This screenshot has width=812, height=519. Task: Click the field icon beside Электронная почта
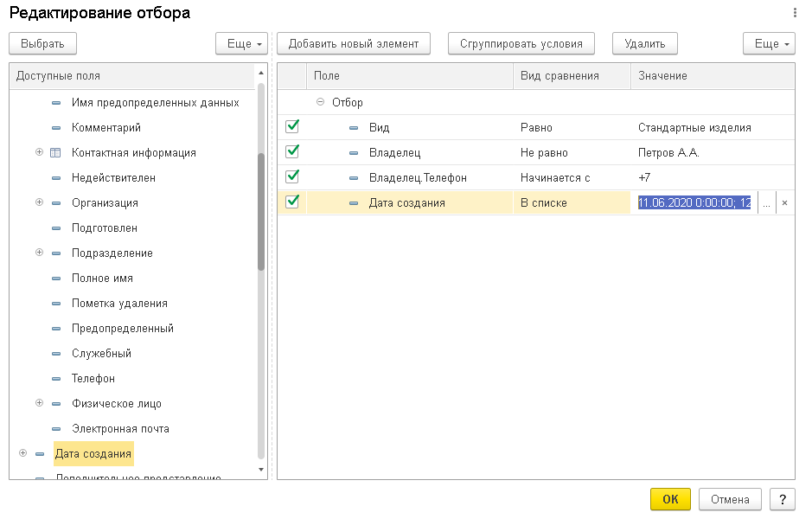point(56,429)
